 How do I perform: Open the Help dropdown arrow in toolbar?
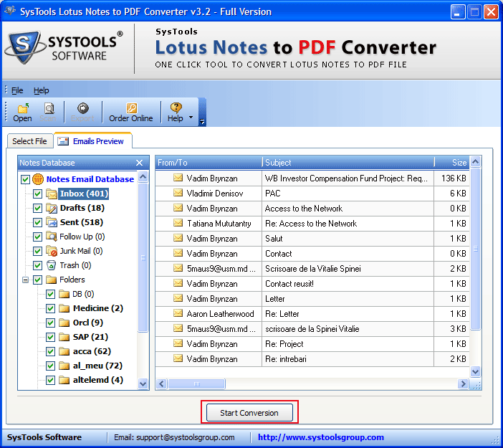pyautogui.click(x=191, y=117)
